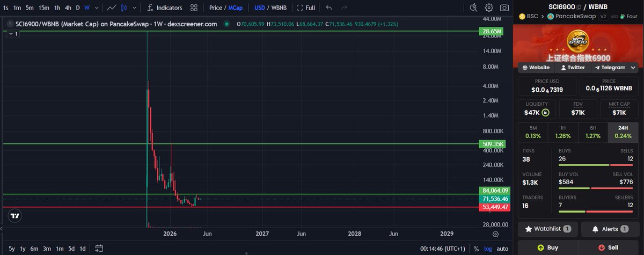Select the 5m timeframe
Image resolution: width=644 pixels, height=255 pixels.
[x=30, y=8]
